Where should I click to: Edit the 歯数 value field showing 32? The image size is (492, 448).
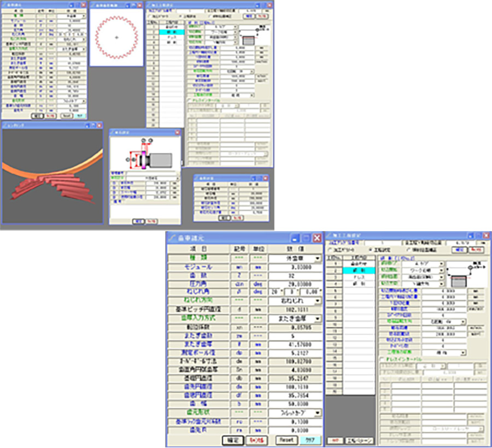click(294, 276)
